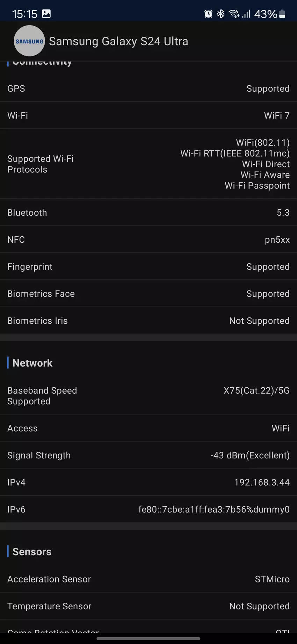297x644 pixels.
Task: Select the Baseband Speed Supported row
Action: click(x=148, y=396)
